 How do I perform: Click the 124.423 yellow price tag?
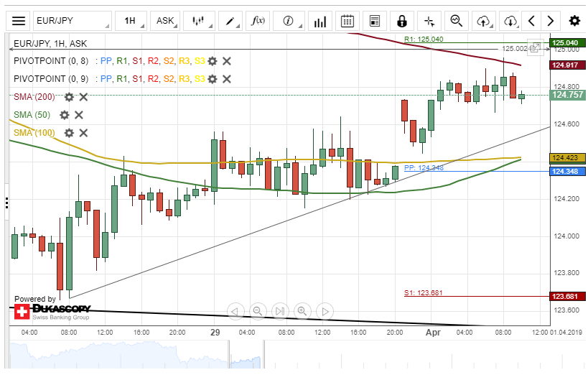567,157
